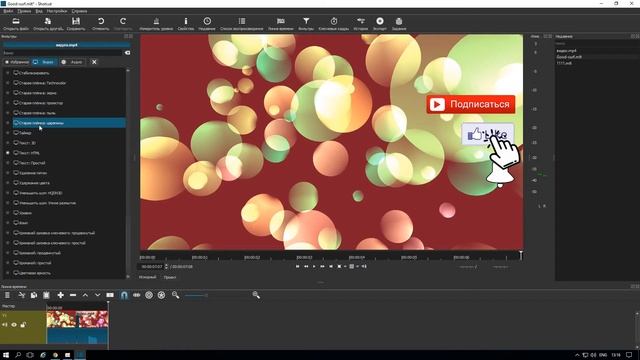The height and width of the screenshot is (360, 640).
Task: Open the Справка menu
Action: 79,11
